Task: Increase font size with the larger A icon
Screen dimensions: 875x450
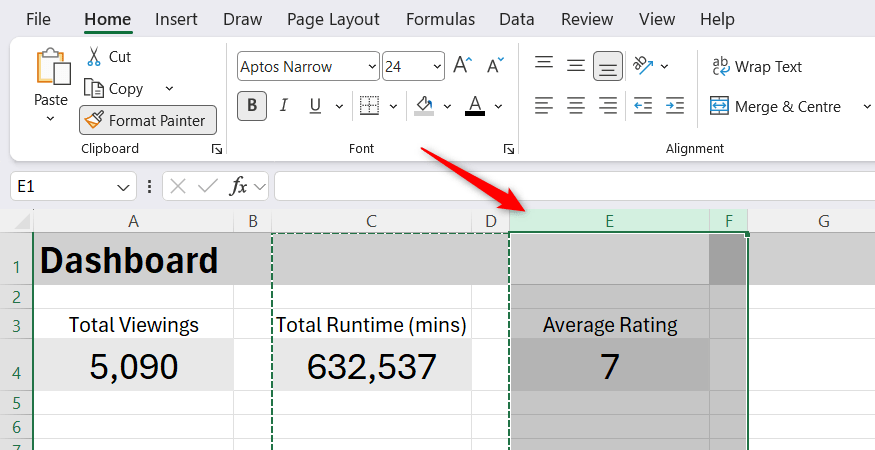Action: [x=462, y=66]
